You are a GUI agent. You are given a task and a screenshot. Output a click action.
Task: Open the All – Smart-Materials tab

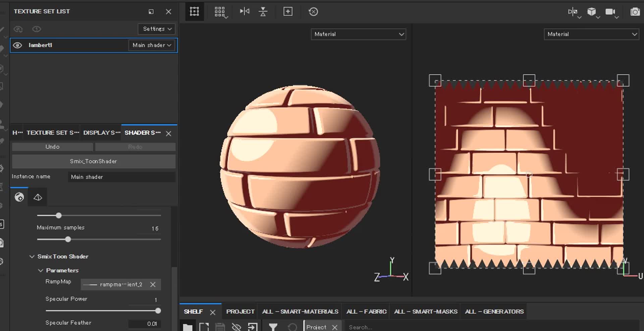click(300, 312)
